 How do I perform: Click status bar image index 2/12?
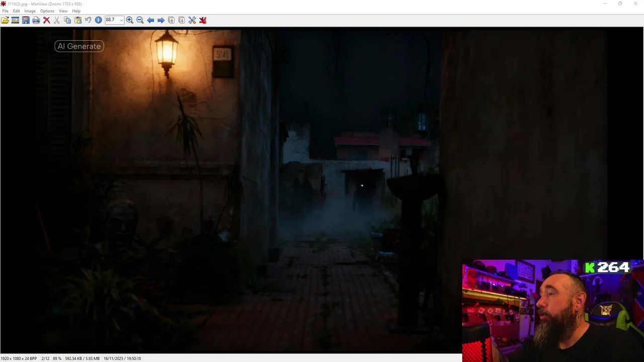(45, 358)
